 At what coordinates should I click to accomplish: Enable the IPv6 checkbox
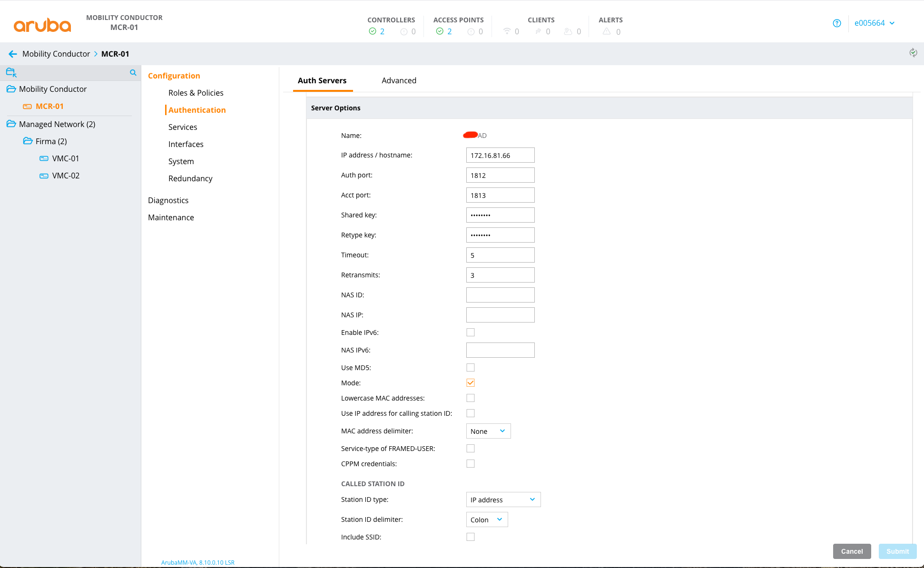[x=471, y=333]
